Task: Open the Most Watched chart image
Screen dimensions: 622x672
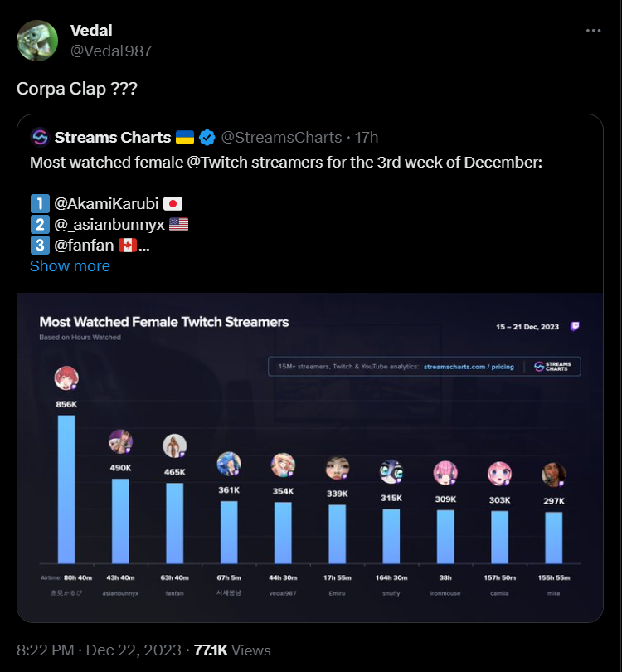Action: click(x=310, y=456)
